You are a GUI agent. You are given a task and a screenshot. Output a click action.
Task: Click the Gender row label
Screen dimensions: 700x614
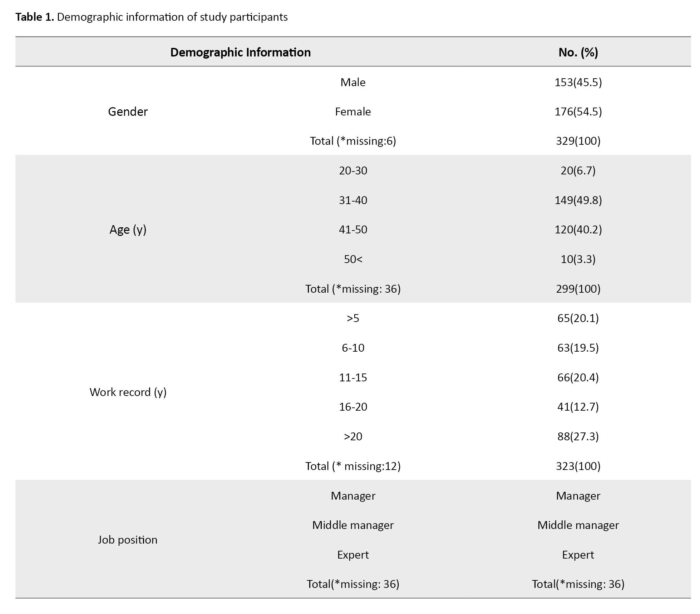[128, 112]
